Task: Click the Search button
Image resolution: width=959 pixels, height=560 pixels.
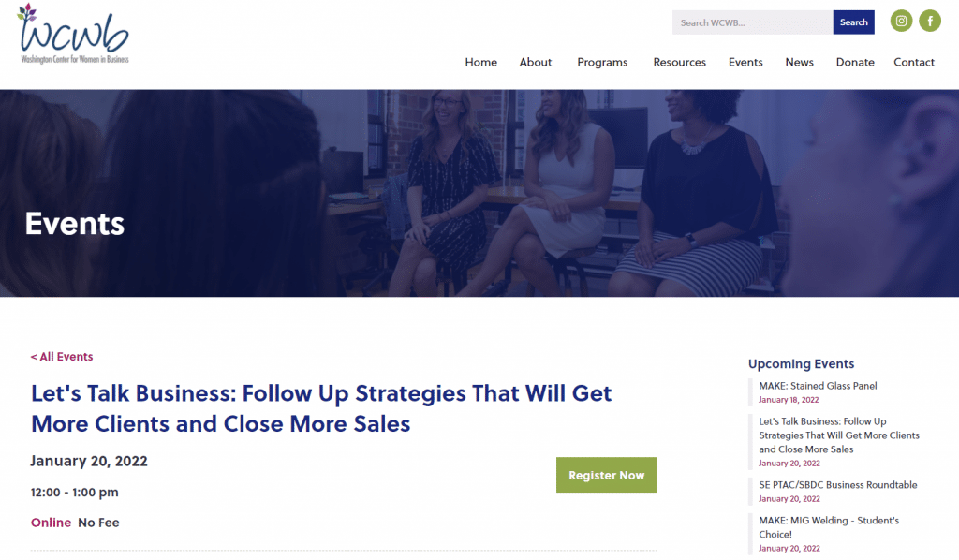Action: (853, 22)
